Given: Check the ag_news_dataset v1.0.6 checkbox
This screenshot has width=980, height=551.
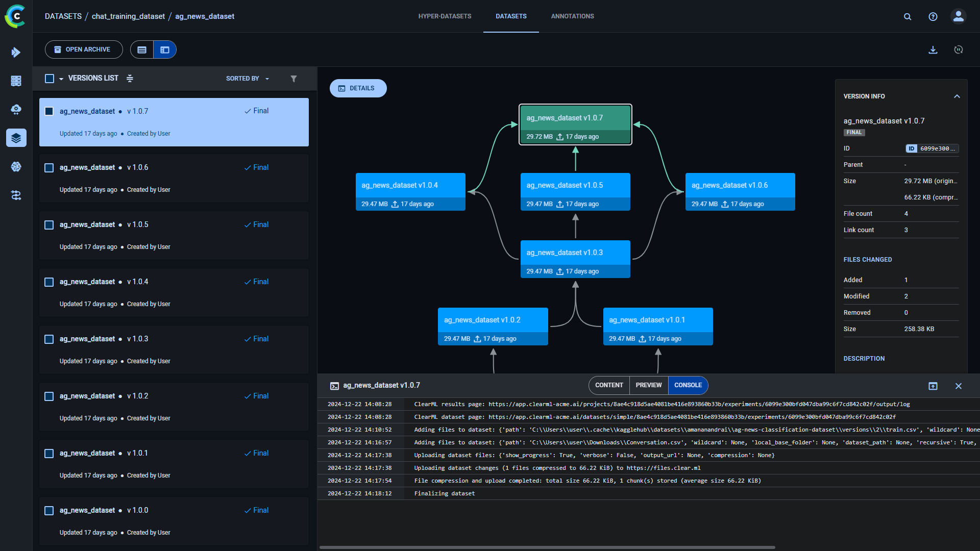Looking at the screenshot, I should tap(49, 168).
